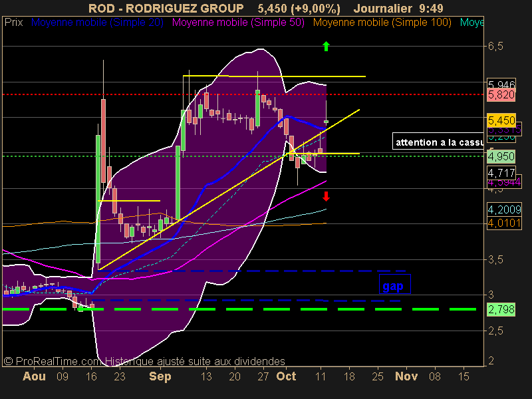Click the 6,5 price axis value
The width and height of the screenshot is (532, 399).
pos(495,46)
